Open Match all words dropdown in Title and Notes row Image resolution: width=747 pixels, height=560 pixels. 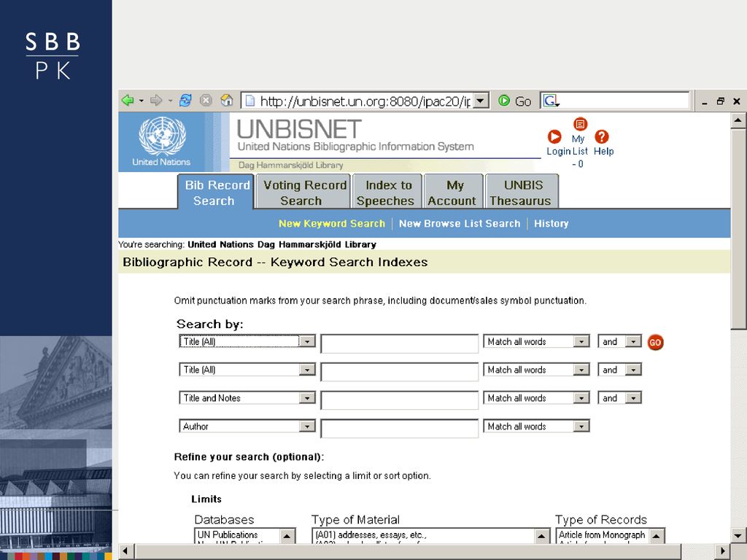[x=581, y=398]
